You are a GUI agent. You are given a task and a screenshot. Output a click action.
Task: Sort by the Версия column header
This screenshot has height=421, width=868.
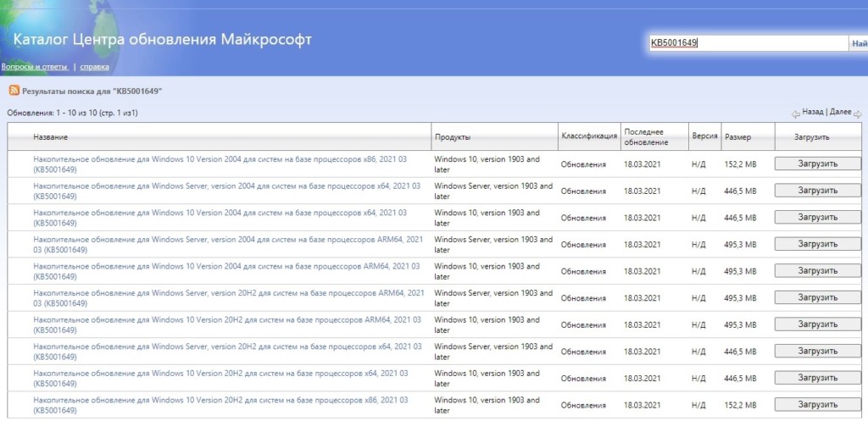tap(704, 136)
